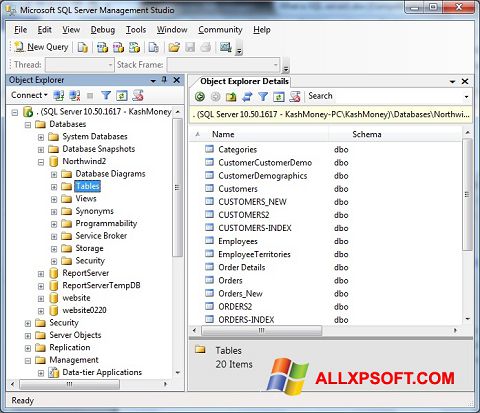Click the Open File folder icon
The width and height of the screenshot is (480, 413).
pyautogui.click(x=174, y=47)
